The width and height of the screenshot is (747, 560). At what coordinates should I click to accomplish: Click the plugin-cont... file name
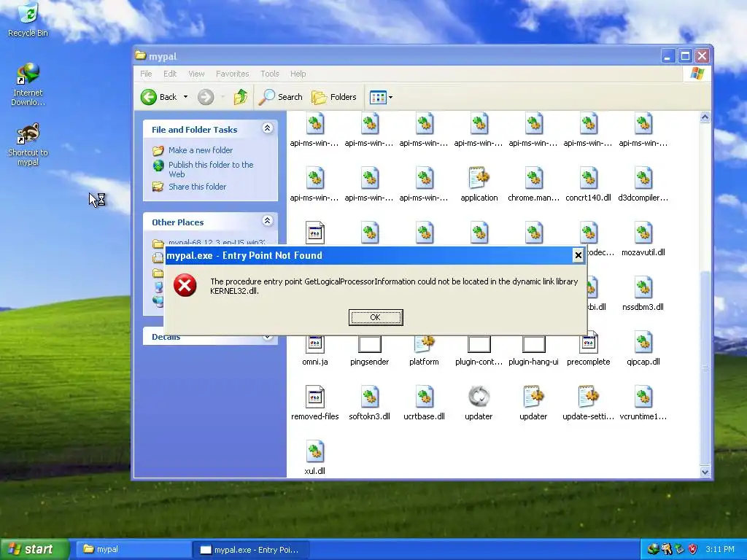point(479,362)
